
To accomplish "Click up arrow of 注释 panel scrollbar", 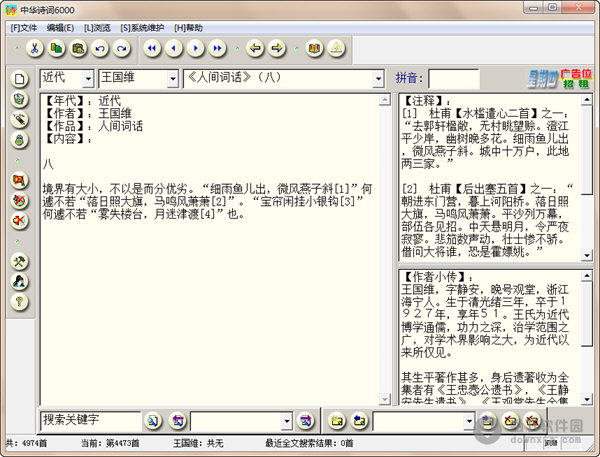I will (587, 100).
